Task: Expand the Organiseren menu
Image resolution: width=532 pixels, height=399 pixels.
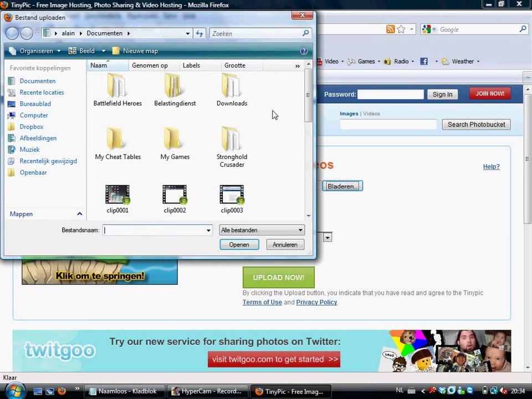Action: click(x=35, y=51)
